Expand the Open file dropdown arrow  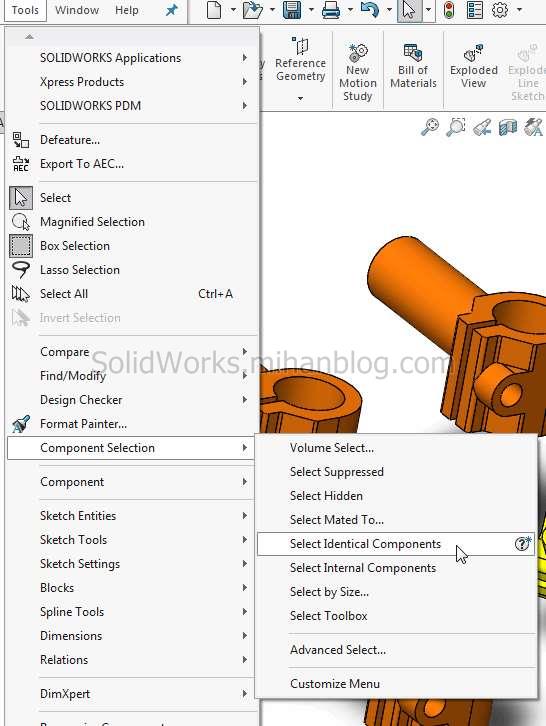[x=272, y=10]
